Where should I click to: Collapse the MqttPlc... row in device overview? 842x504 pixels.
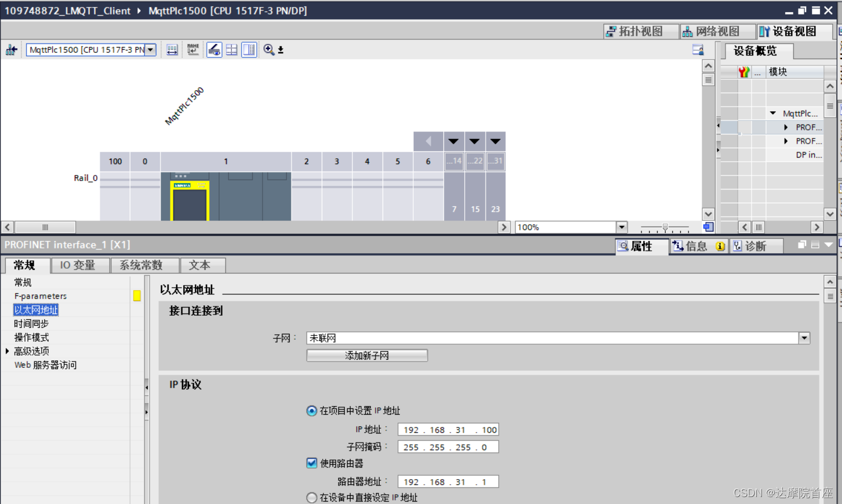pos(773,113)
